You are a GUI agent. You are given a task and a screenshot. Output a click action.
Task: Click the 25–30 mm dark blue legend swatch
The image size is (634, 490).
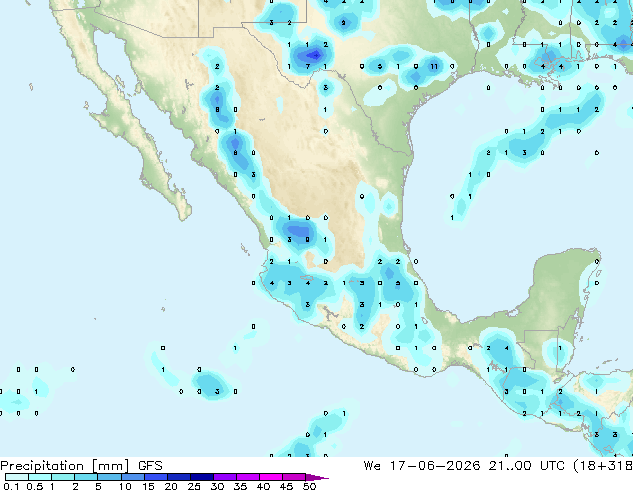pyautogui.click(x=202, y=477)
